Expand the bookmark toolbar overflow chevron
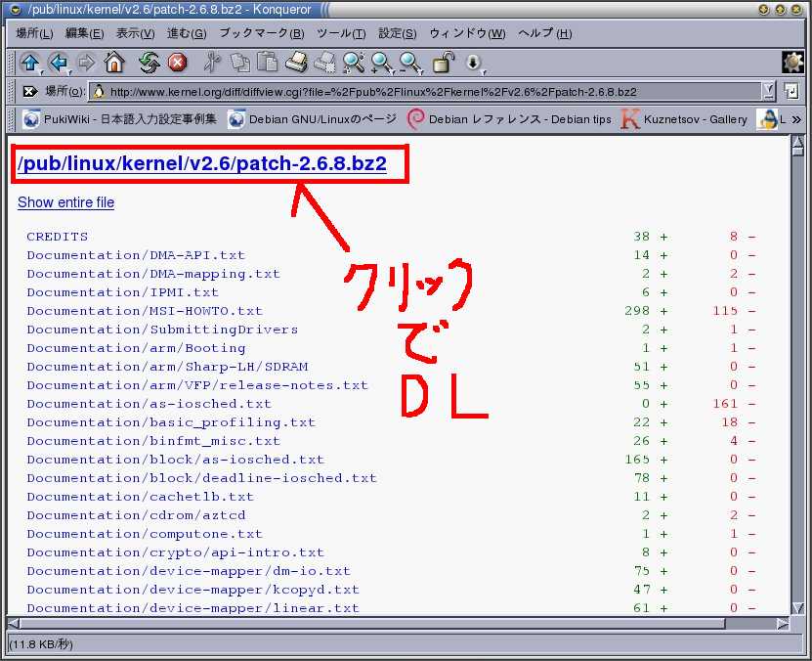 pos(795,119)
